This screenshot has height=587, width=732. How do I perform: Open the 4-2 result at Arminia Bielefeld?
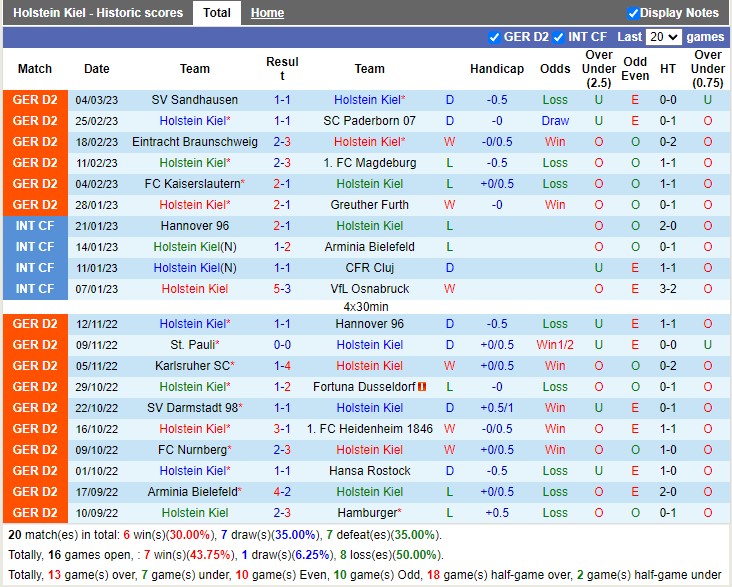tap(282, 492)
